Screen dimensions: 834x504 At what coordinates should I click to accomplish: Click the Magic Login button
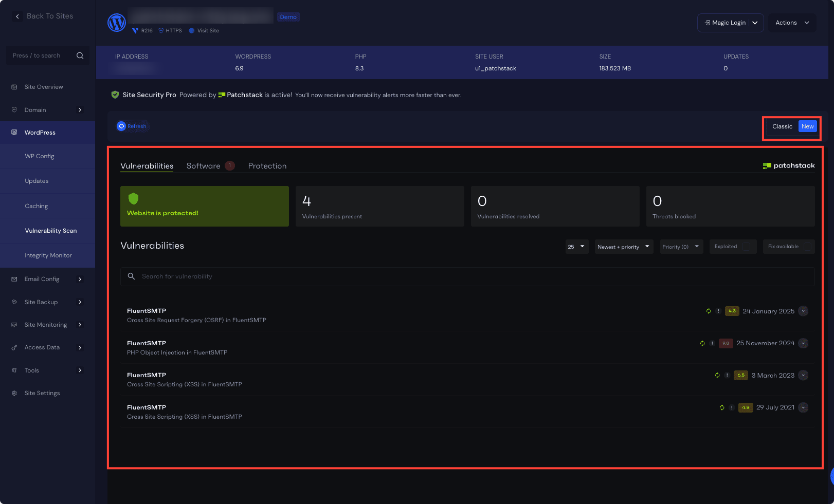[x=724, y=23]
